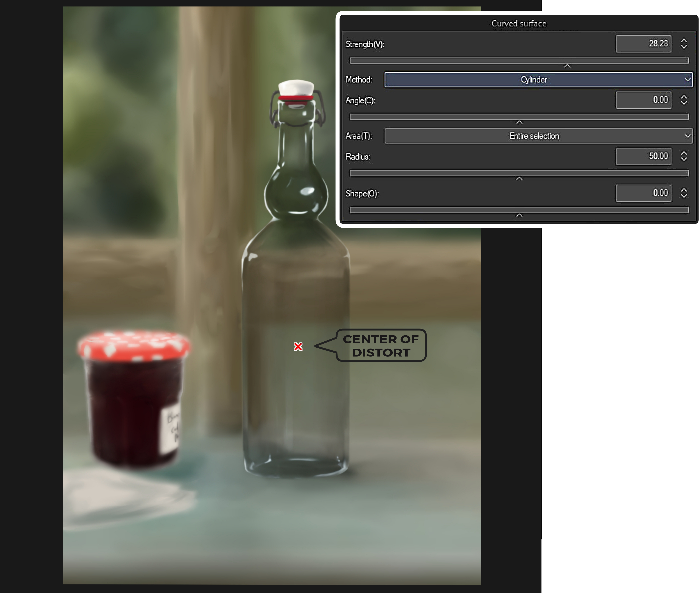Click the Curved surface dialog title bar
The image size is (700, 593).
(x=518, y=23)
